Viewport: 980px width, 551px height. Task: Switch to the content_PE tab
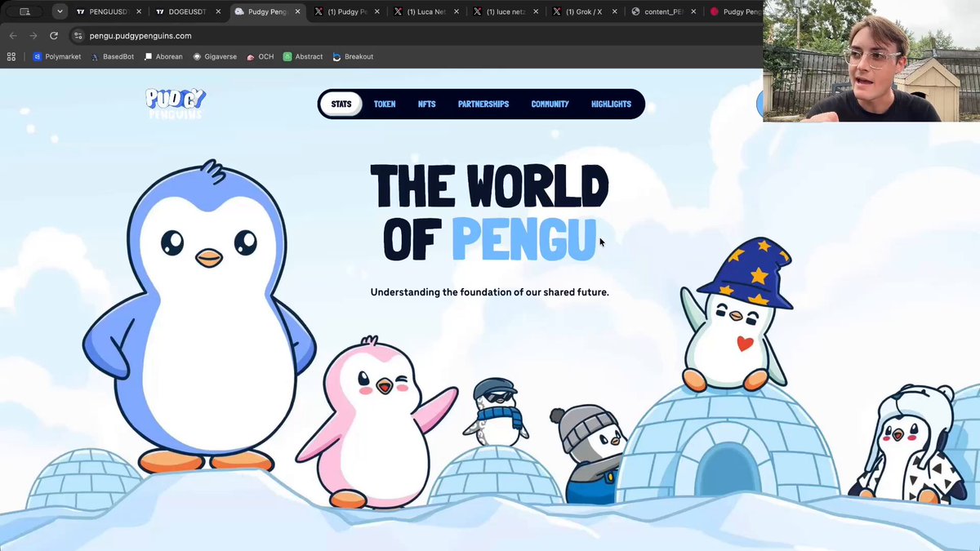click(x=664, y=11)
